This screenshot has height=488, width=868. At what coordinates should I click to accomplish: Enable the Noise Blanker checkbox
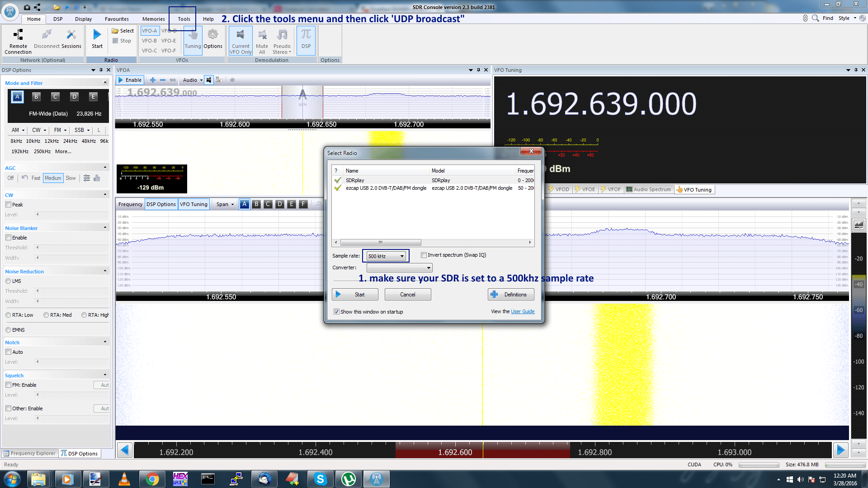pyautogui.click(x=8, y=238)
